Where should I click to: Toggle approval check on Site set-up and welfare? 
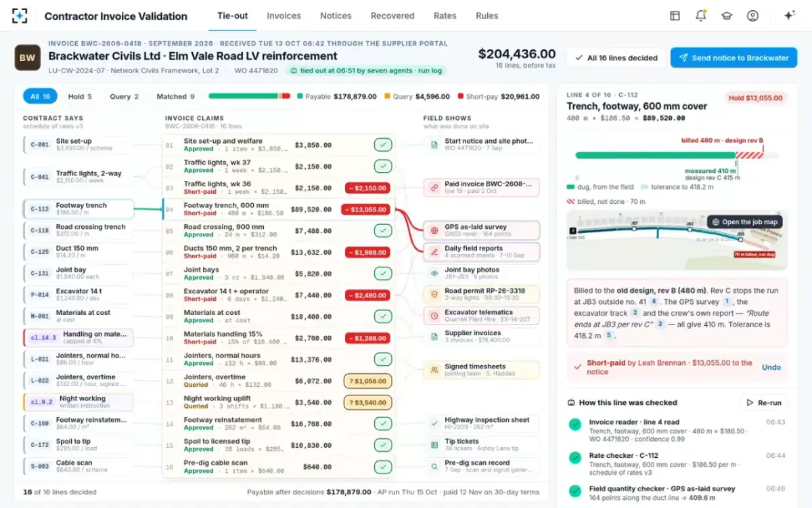tap(383, 145)
